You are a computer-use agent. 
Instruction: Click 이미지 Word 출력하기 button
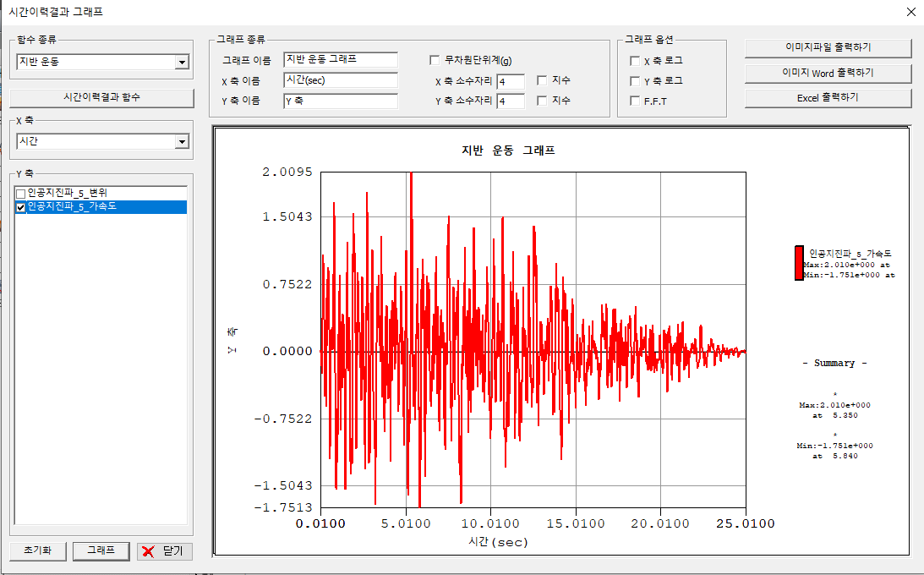[x=828, y=73]
